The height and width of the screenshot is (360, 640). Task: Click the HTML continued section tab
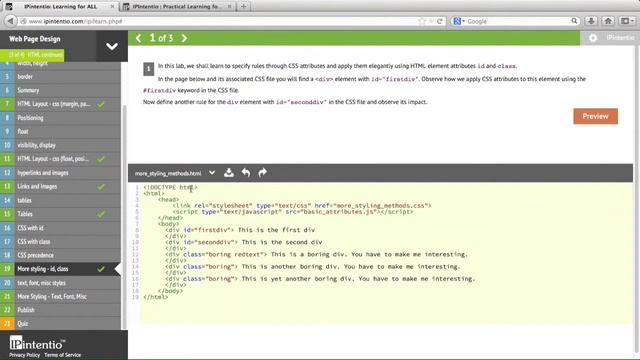point(32,55)
